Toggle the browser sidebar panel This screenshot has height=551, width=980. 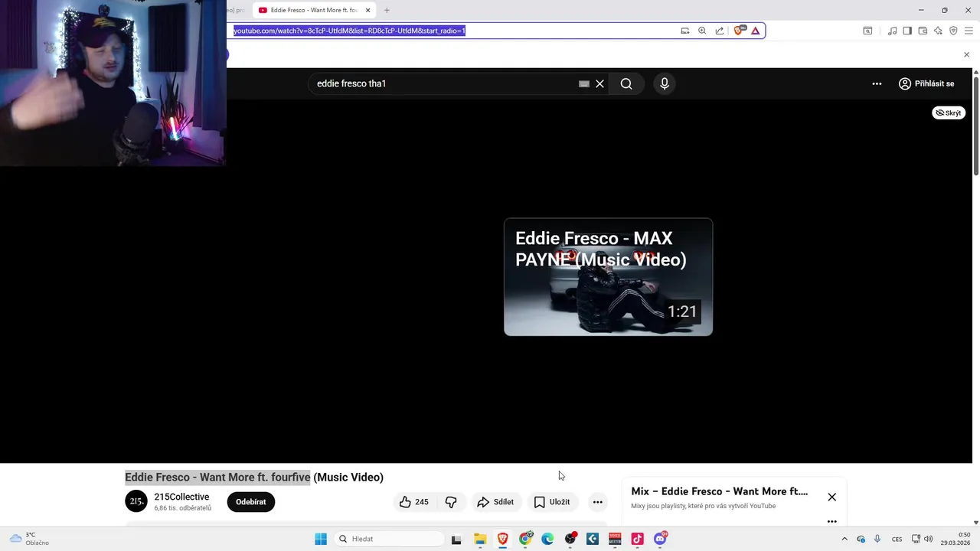[x=907, y=31]
